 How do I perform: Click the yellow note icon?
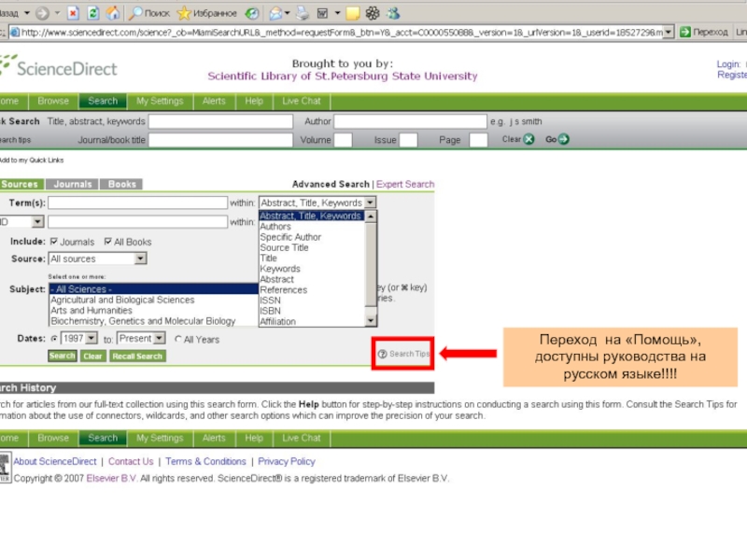353,13
